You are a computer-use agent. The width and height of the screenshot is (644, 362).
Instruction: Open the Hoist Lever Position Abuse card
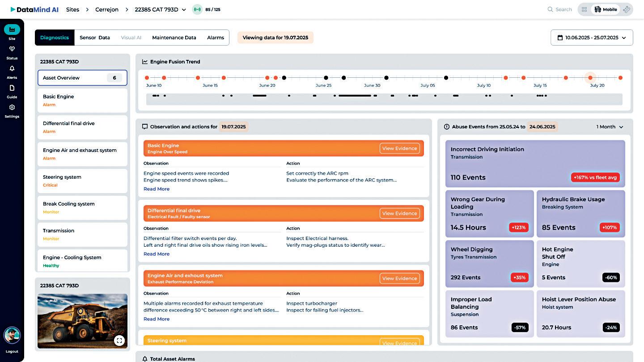(581, 314)
